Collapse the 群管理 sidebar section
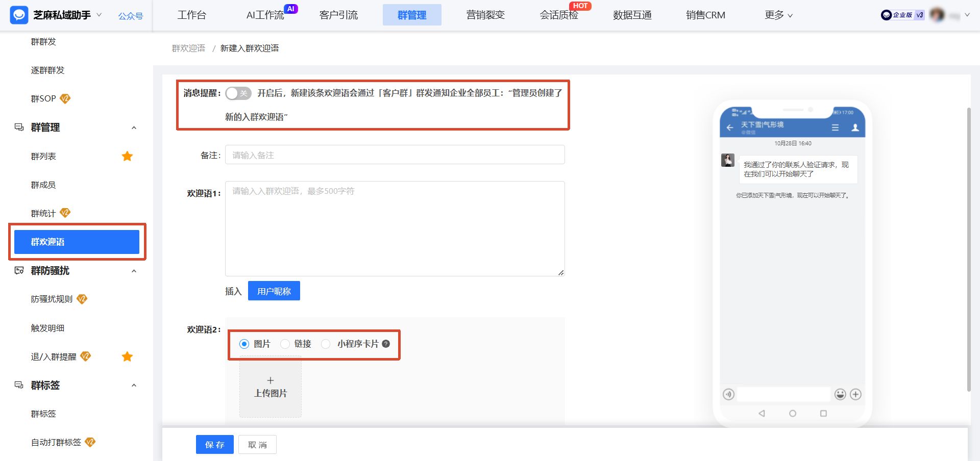Screen dimensions: 980x461 tap(134, 127)
